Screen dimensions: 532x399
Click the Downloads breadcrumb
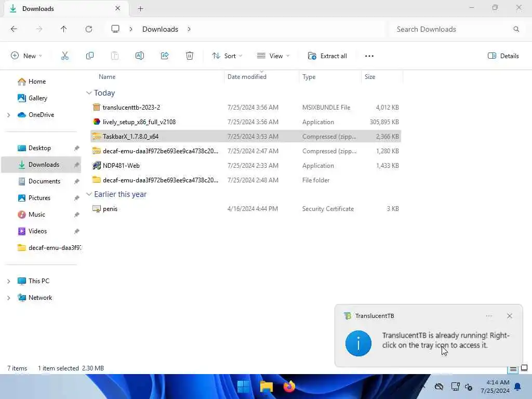click(x=160, y=29)
